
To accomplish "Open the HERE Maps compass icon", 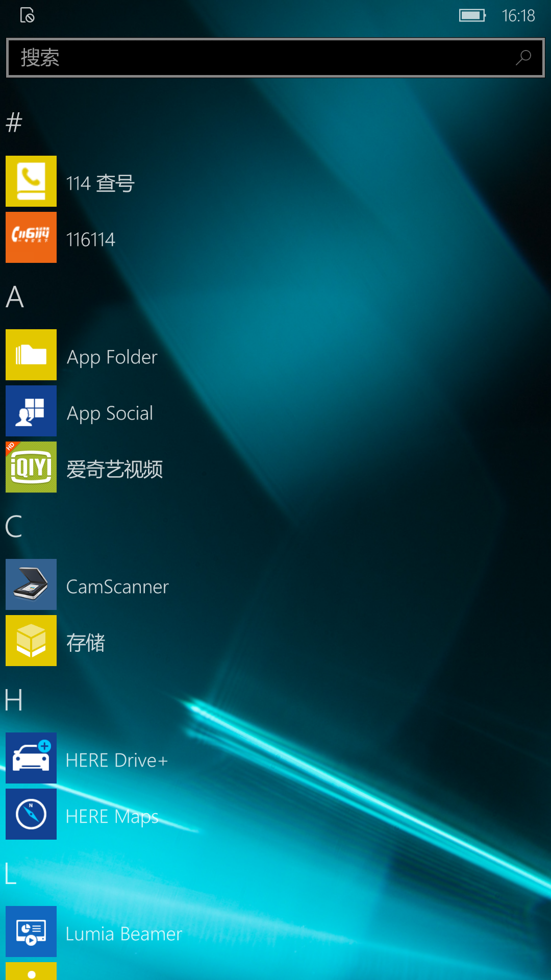I will [x=31, y=814].
